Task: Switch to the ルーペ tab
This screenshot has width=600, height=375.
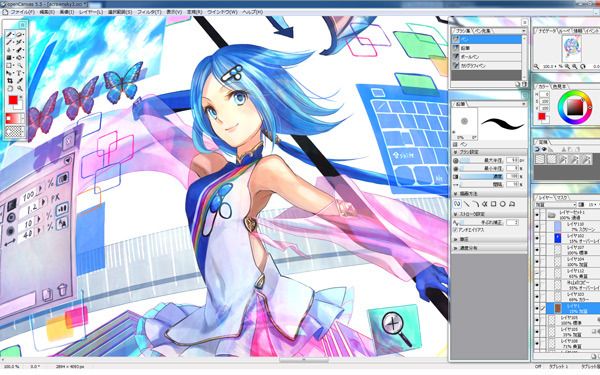Action: (x=565, y=31)
